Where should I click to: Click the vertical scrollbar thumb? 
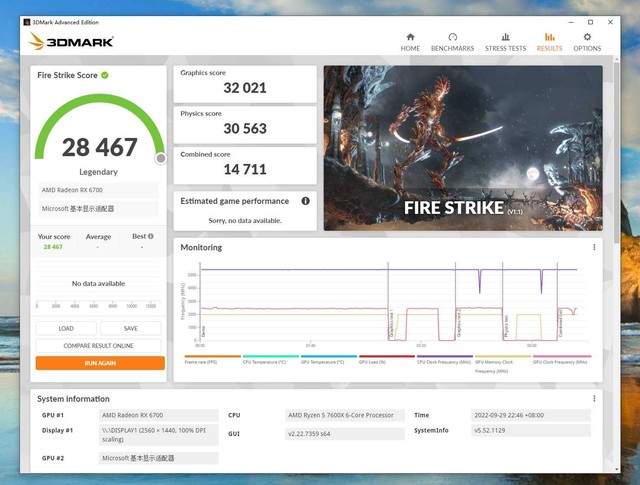pyautogui.click(x=616, y=151)
